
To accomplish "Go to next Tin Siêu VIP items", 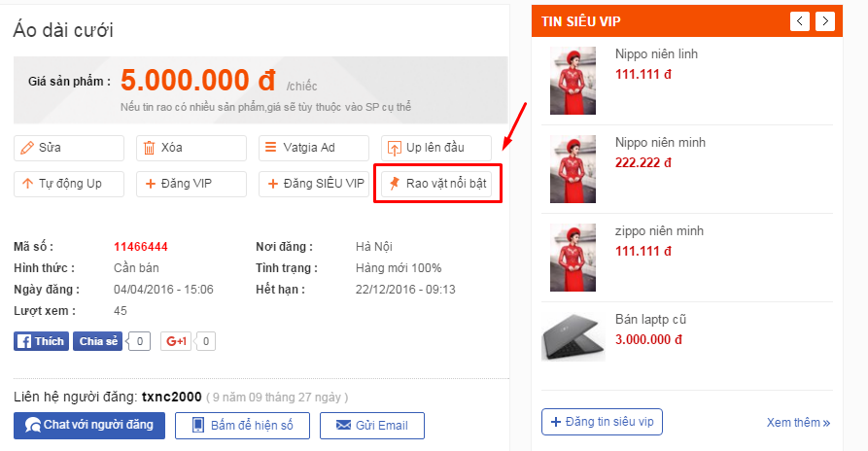I will pos(825,21).
